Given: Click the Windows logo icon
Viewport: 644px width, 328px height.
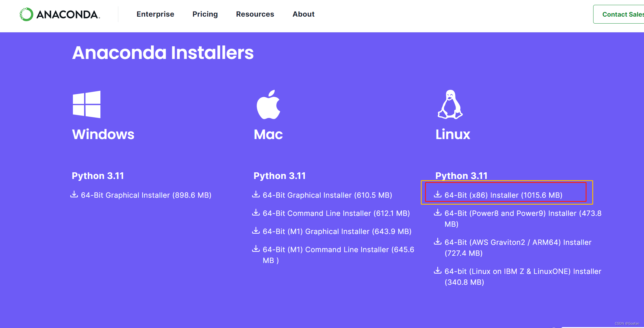Looking at the screenshot, I should coord(87,104).
